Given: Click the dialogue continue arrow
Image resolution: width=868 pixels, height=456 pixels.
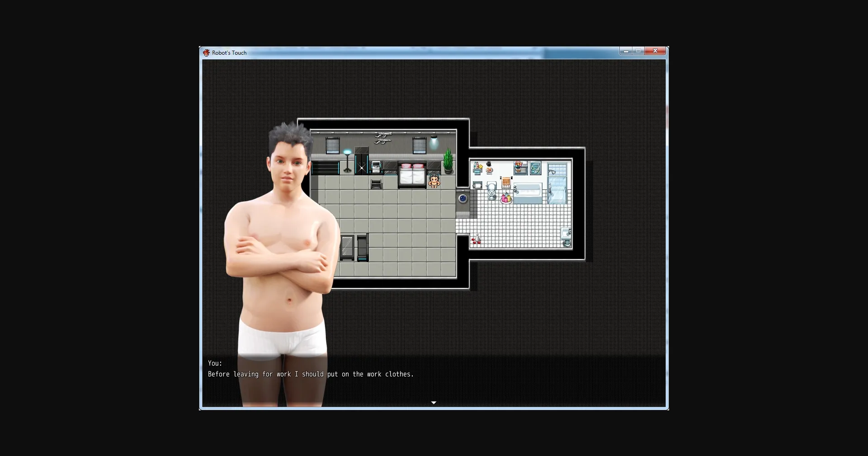Looking at the screenshot, I should coord(434,403).
